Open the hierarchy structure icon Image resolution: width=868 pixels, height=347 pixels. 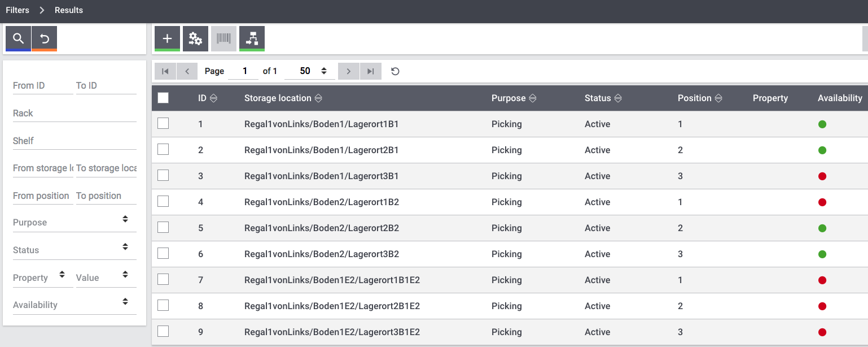click(252, 38)
